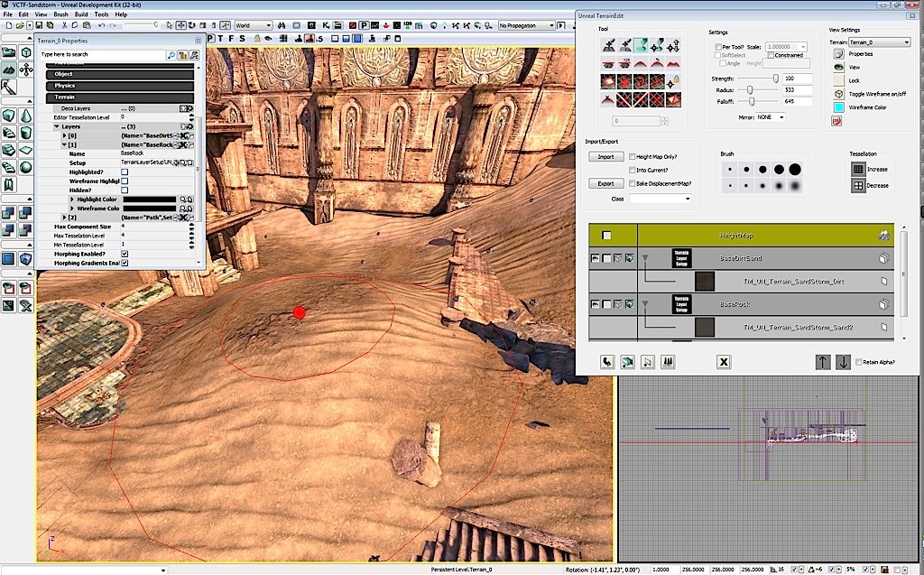Image resolution: width=924 pixels, height=575 pixels.
Task: Open the File menu
Action: pos(7,14)
